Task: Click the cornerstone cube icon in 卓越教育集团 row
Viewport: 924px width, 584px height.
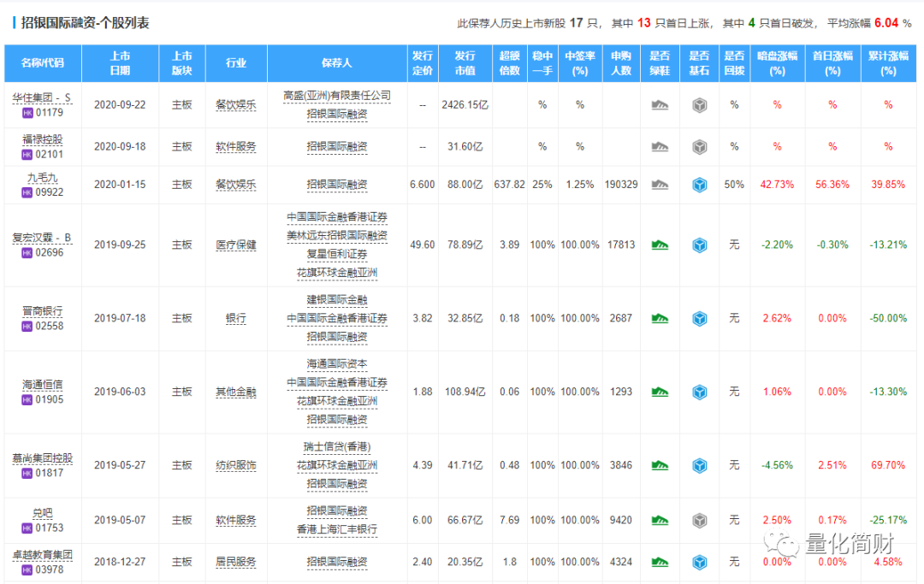Action: 700,563
